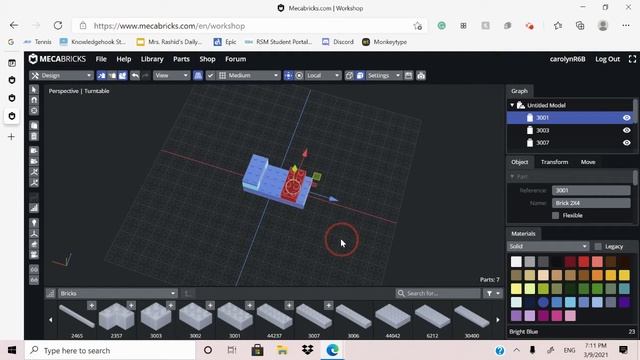Toggle the checkmark beside Medium grid

pyautogui.click(x=211, y=76)
